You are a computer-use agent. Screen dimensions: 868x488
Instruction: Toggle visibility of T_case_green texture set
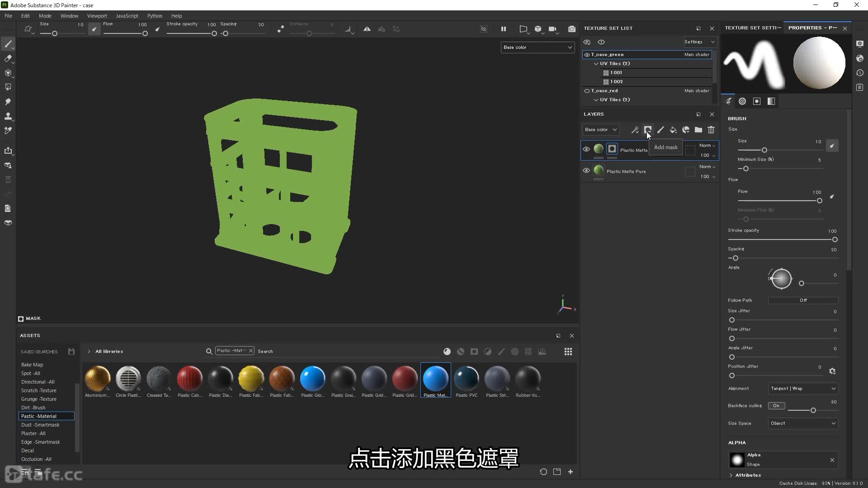coord(587,55)
